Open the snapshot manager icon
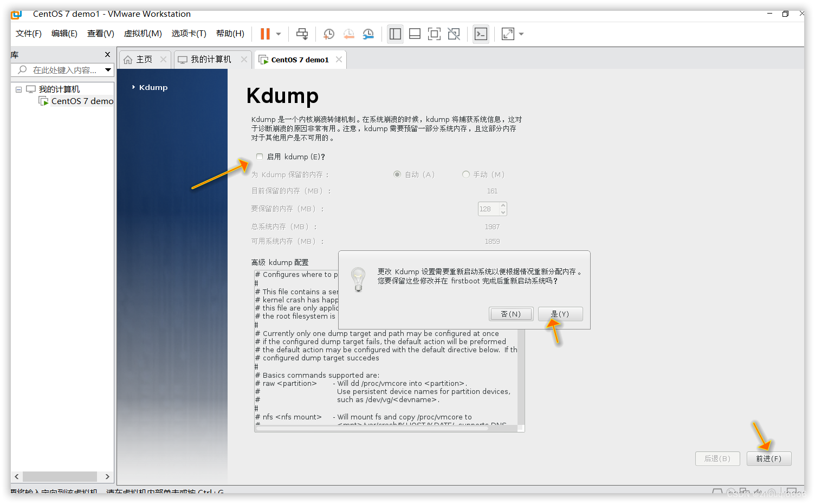 [x=368, y=34]
